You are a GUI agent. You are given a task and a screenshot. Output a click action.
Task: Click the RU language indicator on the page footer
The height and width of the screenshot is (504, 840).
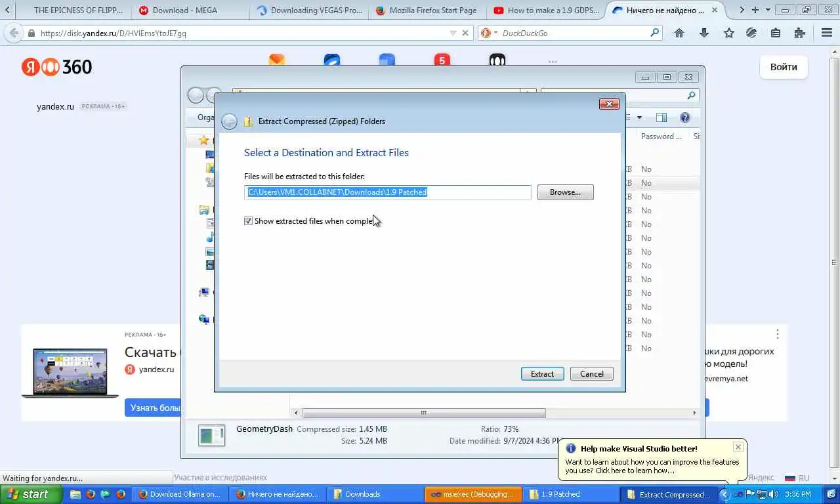797,478
